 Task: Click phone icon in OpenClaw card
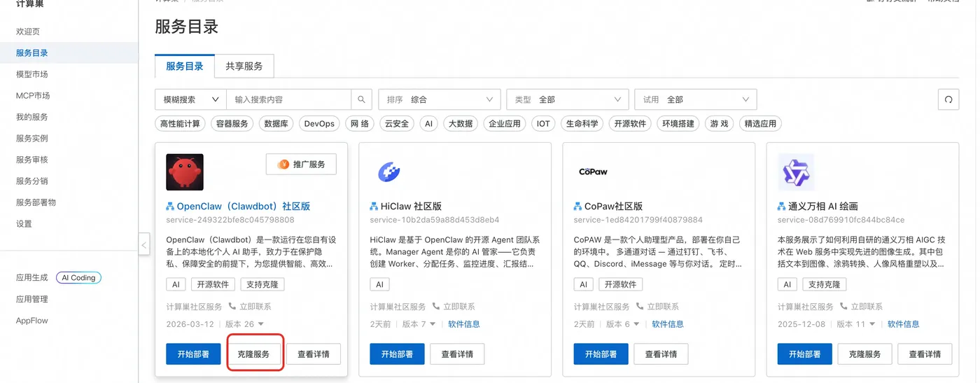232,307
